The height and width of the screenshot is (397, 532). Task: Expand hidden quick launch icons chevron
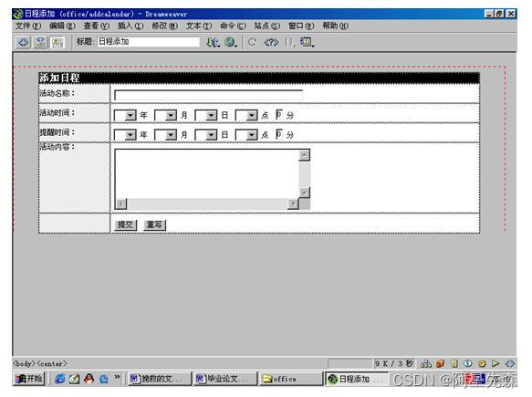coord(117,377)
